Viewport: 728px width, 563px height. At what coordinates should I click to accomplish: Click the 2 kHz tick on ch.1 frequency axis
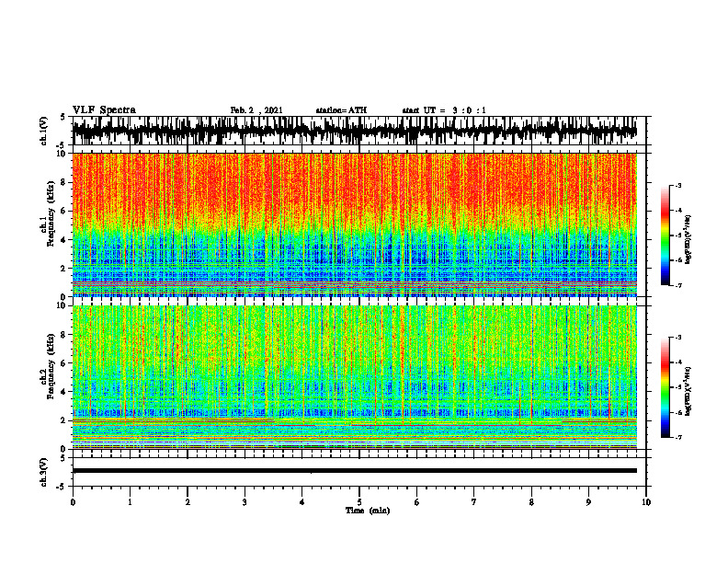pos(64,268)
